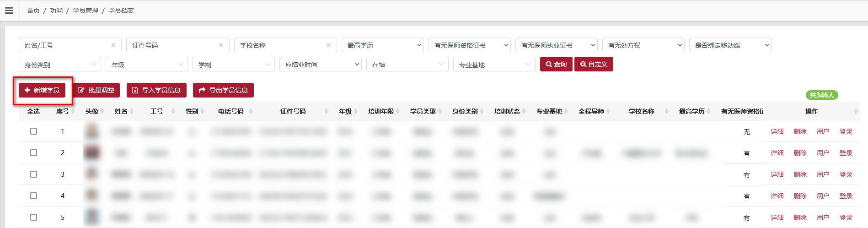This screenshot has width=868, height=228.
Task: Click 删除 for row 1
Action: click(800, 131)
